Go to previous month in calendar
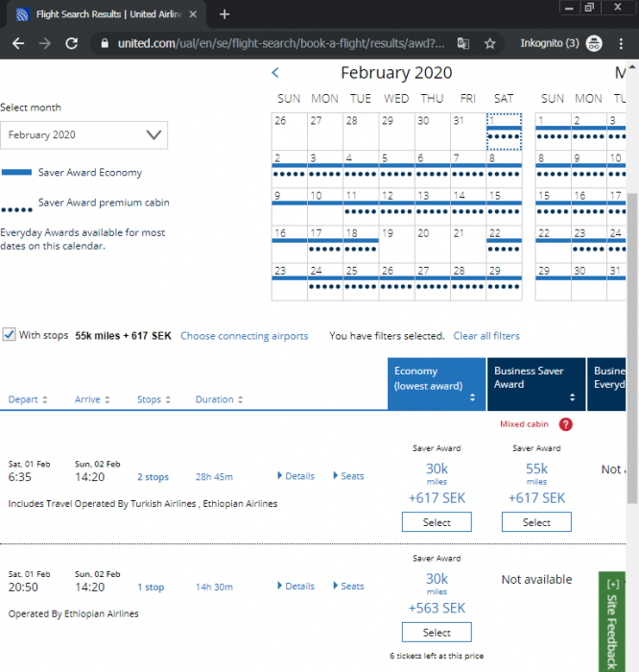Image resolution: width=639 pixels, height=672 pixels. click(x=275, y=73)
